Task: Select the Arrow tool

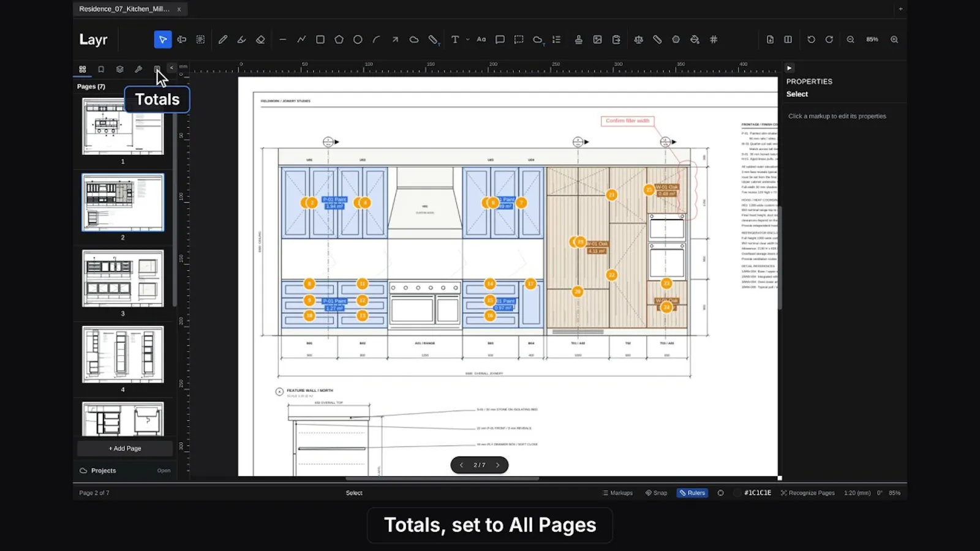Action: pyautogui.click(x=395, y=39)
